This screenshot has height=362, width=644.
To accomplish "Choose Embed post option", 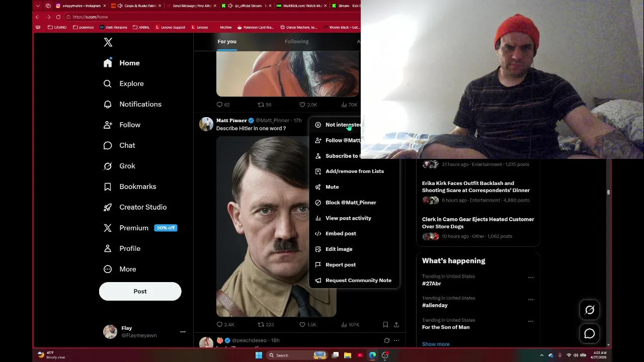I will (354, 234).
